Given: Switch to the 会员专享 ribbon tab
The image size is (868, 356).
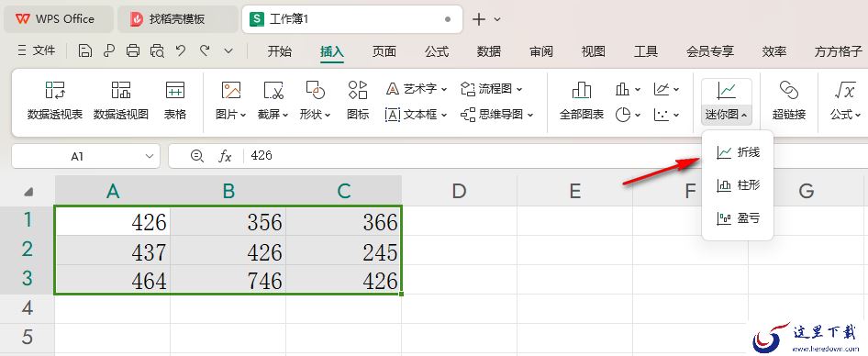Looking at the screenshot, I should tap(710, 51).
